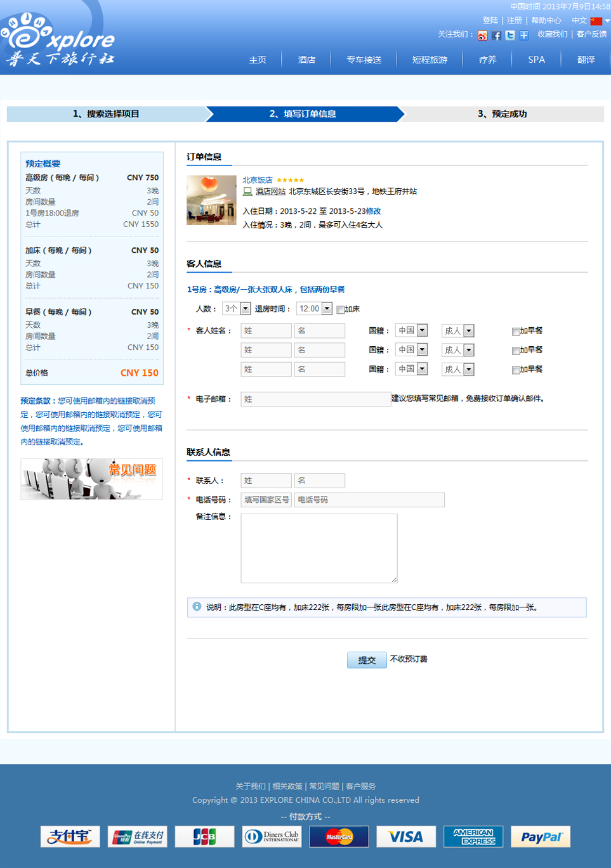Viewport: 611px width, 868px height.
Task: Click the 收藏我们 link
Action: click(553, 34)
